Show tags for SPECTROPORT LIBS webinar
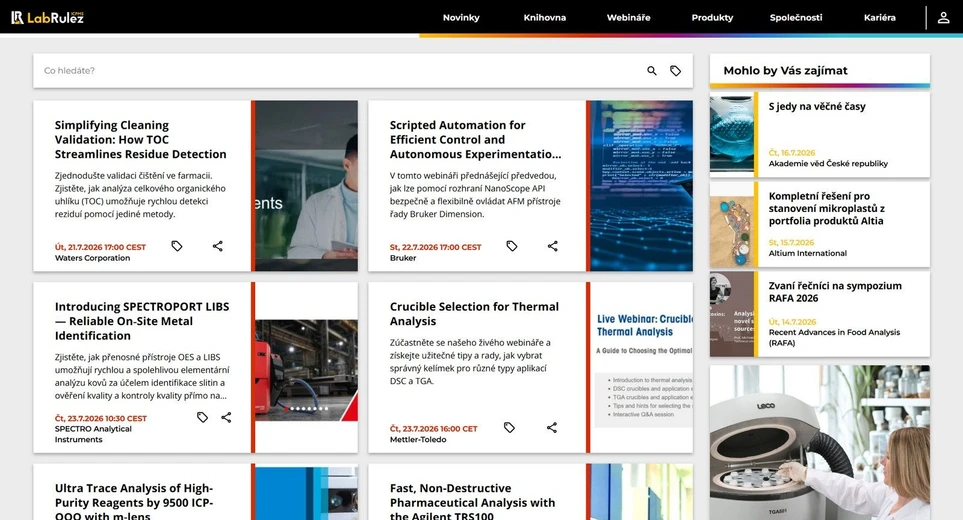 point(202,417)
